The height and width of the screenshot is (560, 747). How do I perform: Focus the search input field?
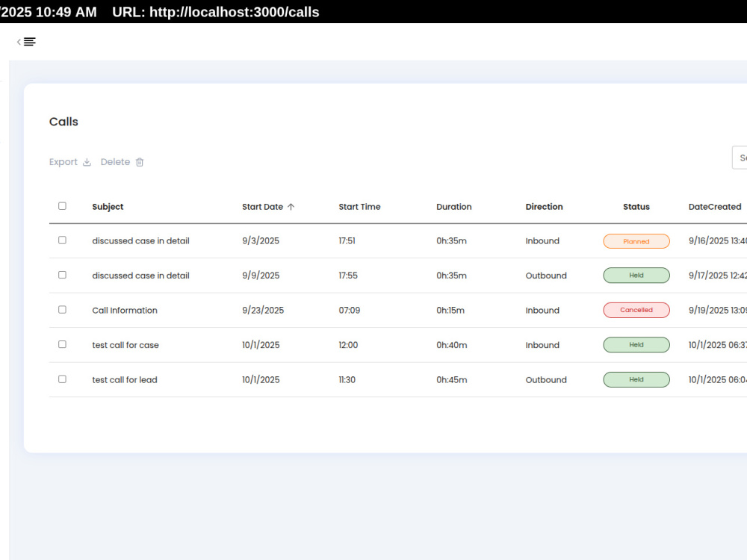[x=740, y=158]
